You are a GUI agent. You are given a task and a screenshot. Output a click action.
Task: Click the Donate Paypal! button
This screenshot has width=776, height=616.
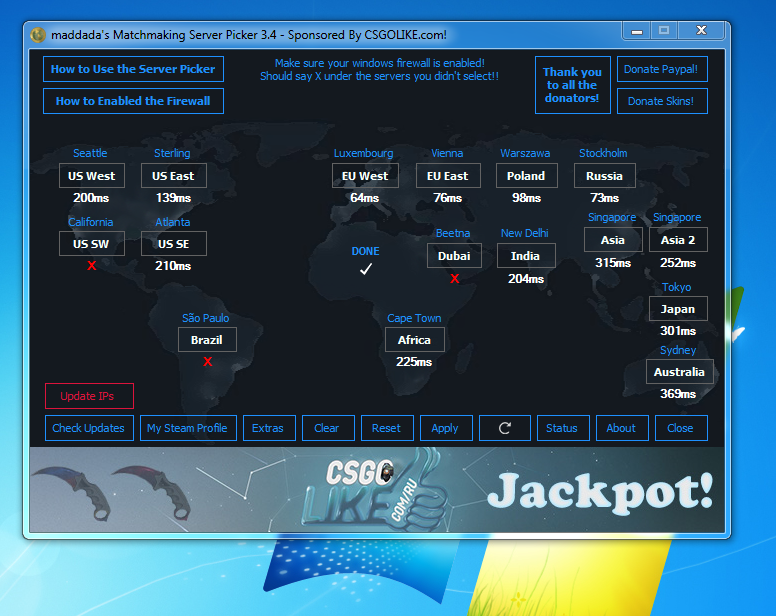pyautogui.click(x=661, y=69)
